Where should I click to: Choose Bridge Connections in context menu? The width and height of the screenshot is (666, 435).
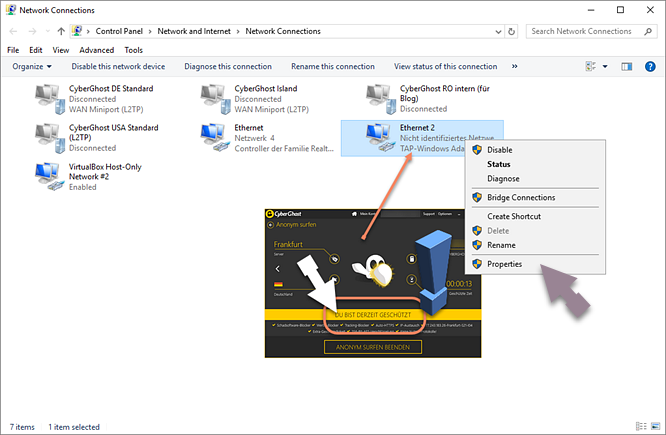point(535,198)
